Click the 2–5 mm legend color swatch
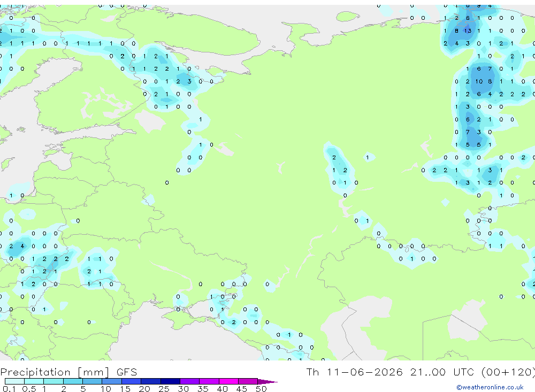The image size is (535, 392). [73, 381]
